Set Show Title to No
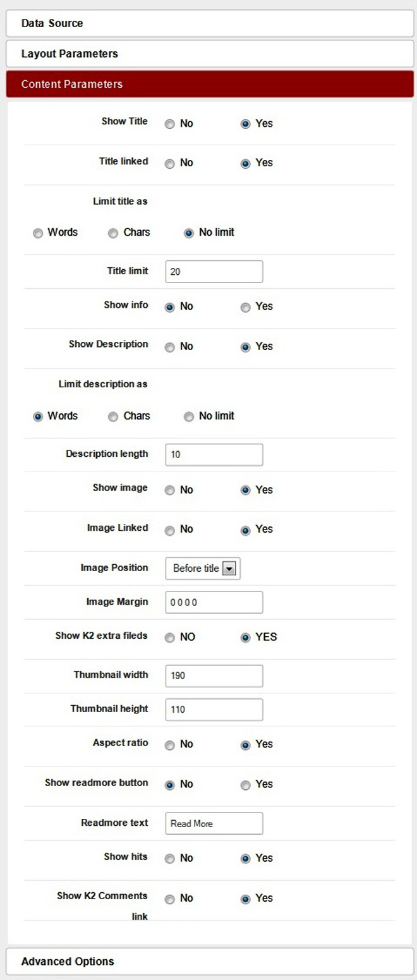Screen dimensions: 417x980 169,124
